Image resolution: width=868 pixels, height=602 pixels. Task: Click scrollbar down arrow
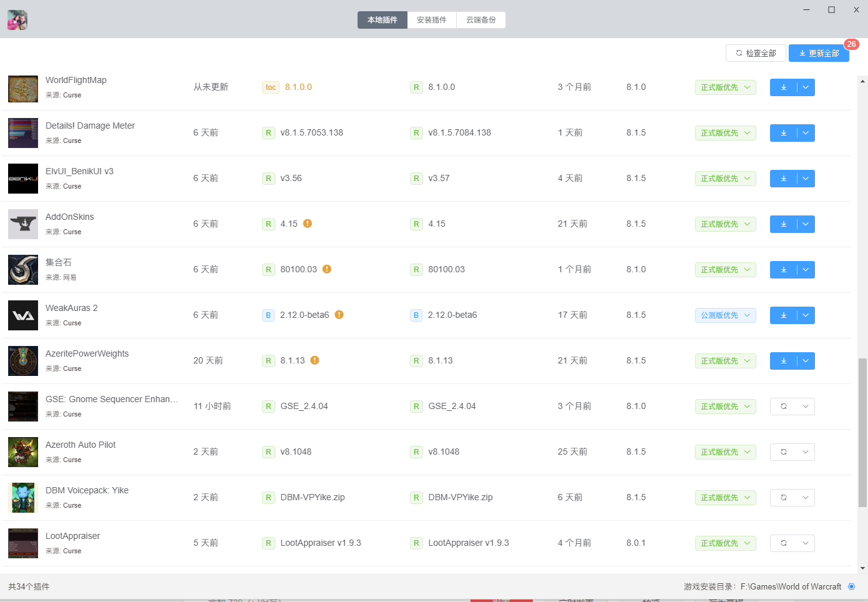click(x=863, y=568)
